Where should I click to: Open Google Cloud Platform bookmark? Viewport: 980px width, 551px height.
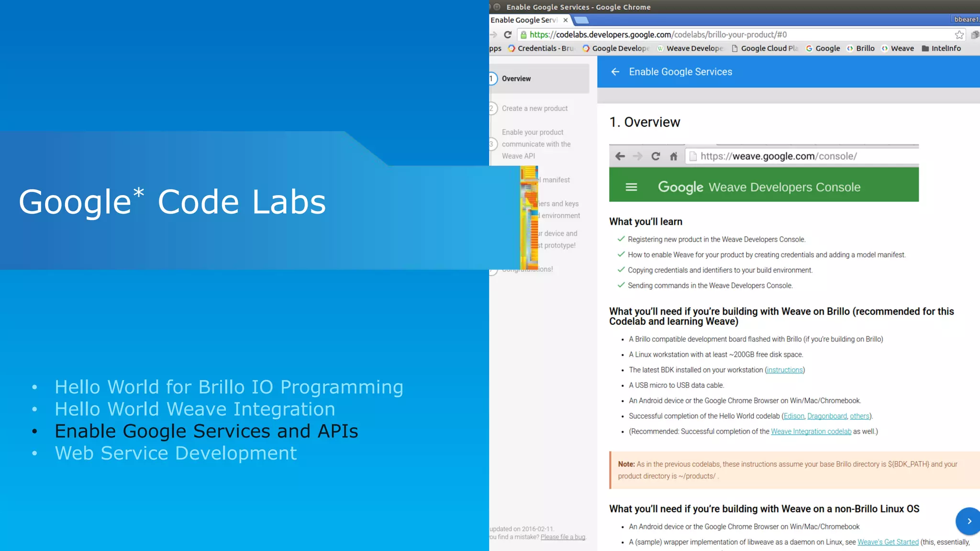pyautogui.click(x=765, y=48)
